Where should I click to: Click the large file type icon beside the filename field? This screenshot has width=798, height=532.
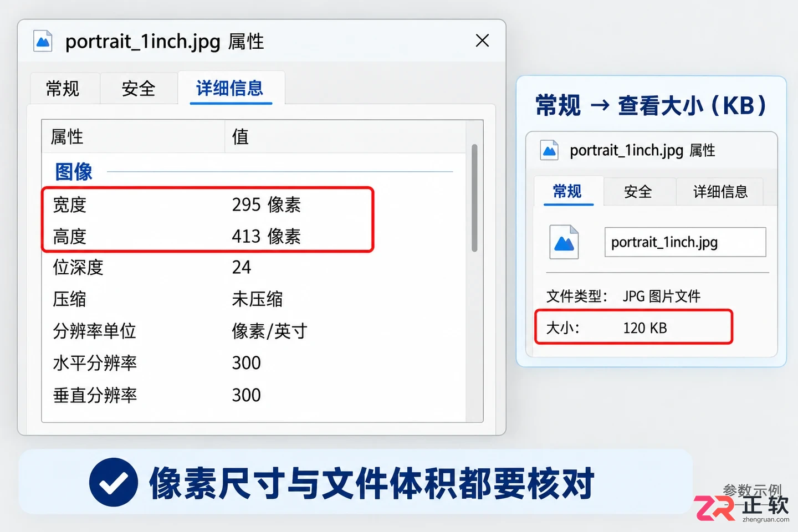pyautogui.click(x=564, y=242)
